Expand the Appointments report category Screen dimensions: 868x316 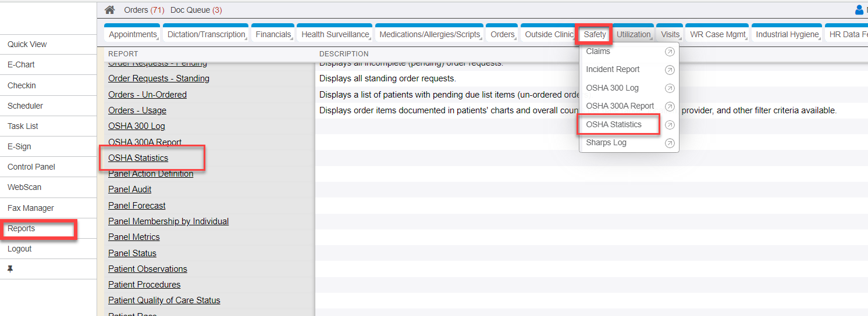133,35
